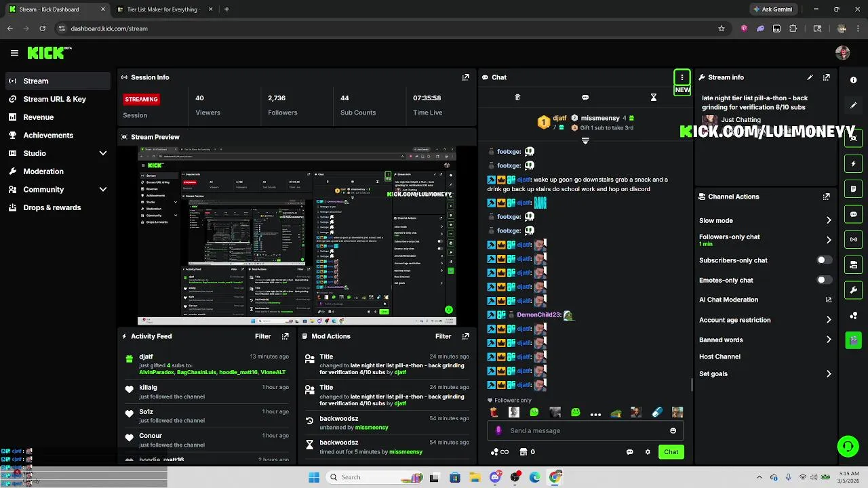Viewport: 868px width, 488px height.
Task: Click the chat panel scrollbar
Action: [x=692, y=385]
